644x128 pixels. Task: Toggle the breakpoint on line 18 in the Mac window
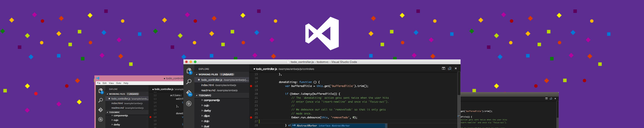[x=251, y=86]
